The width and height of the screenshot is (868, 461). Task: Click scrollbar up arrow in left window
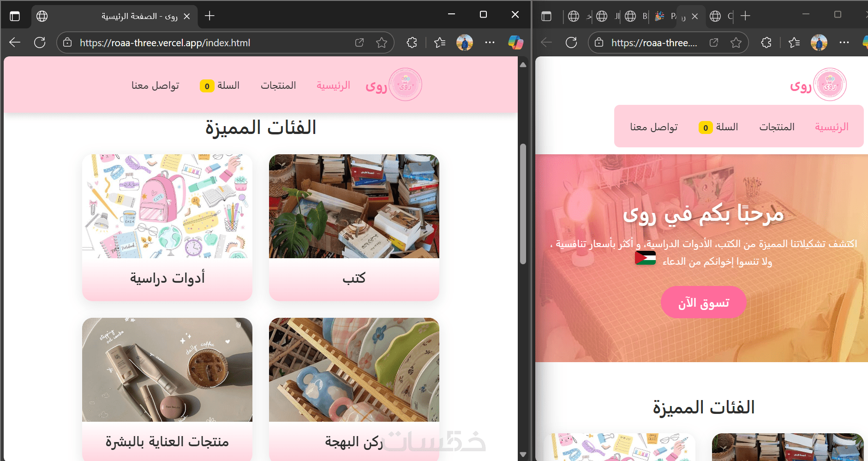(x=523, y=65)
